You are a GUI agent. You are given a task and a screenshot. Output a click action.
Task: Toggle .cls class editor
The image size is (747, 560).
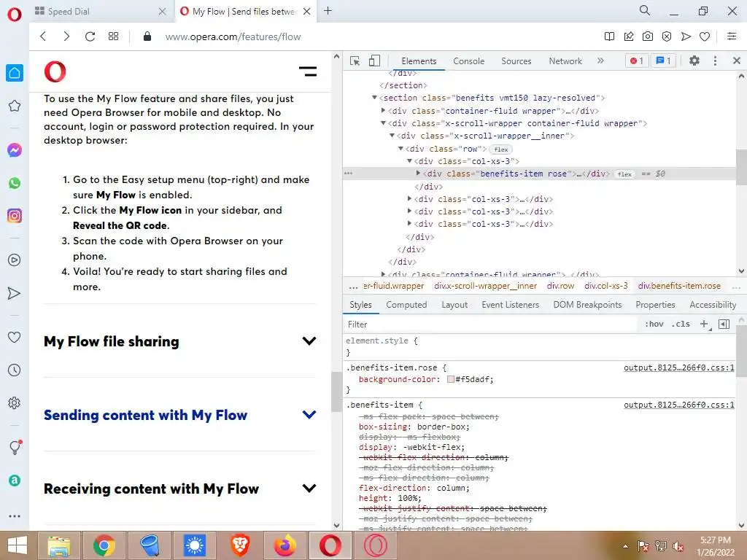[x=681, y=324]
